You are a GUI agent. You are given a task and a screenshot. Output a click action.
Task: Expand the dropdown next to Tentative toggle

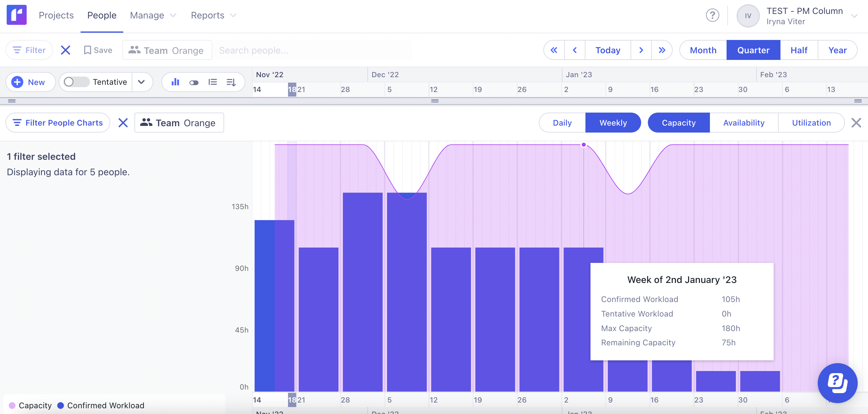[141, 82]
